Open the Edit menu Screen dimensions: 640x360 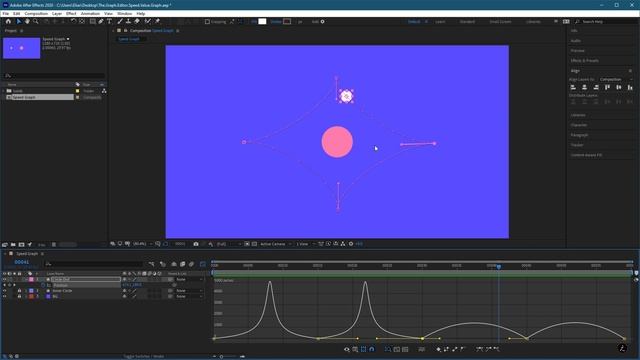tap(16, 13)
